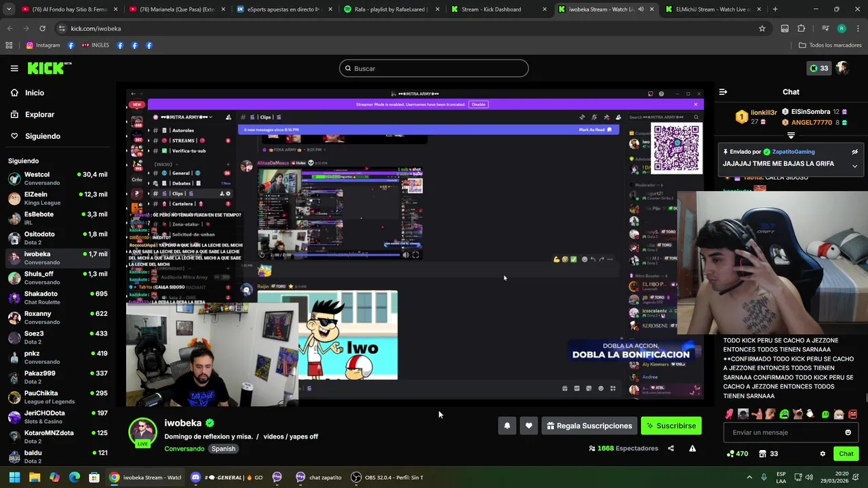Image resolution: width=868 pixels, height=488 pixels.
Task: Hide the pinned message in chat
Action: (x=854, y=152)
